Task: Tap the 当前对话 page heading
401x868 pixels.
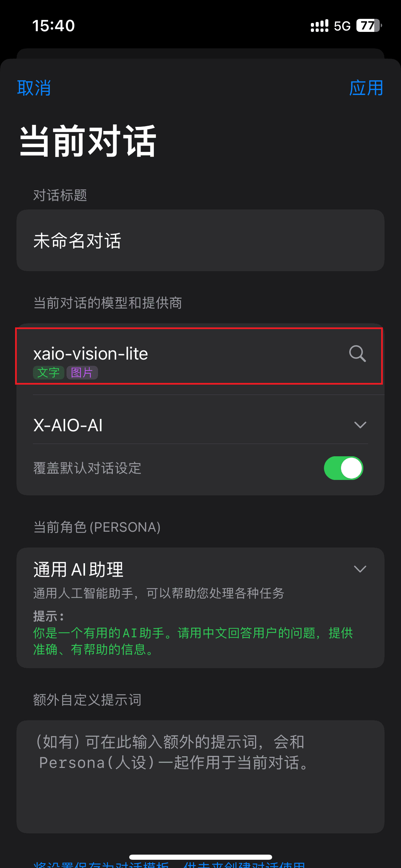Action: [88, 141]
